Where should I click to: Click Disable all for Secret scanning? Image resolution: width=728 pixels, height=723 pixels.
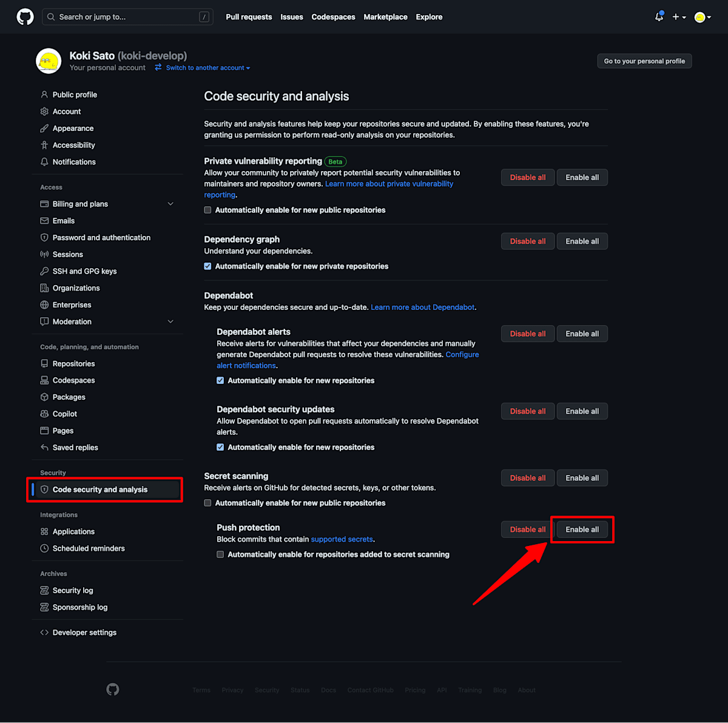[x=528, y=478]
